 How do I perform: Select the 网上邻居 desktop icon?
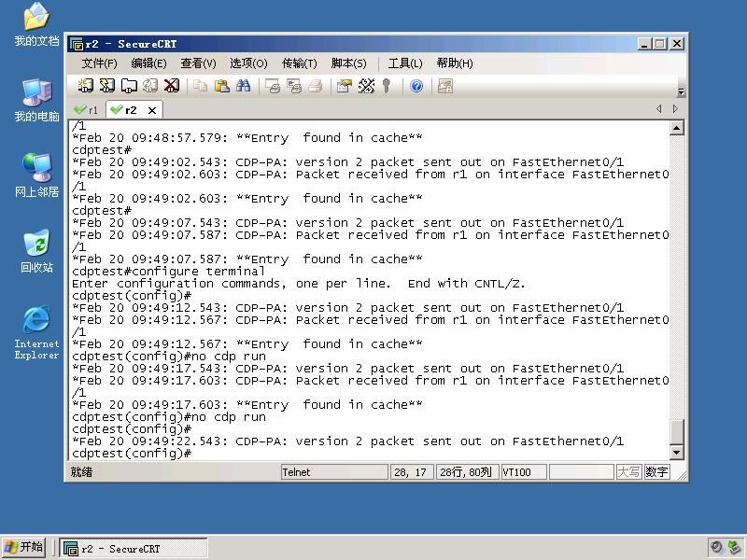click(36, 175)
